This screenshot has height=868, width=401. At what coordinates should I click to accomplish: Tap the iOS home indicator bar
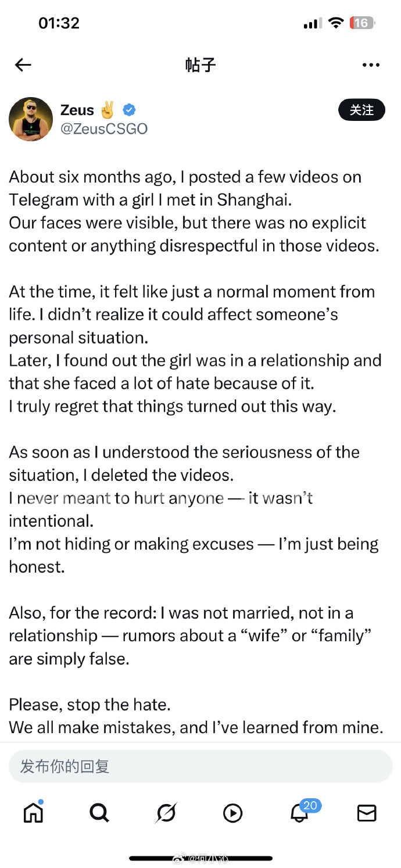click(x=201, y=858)
